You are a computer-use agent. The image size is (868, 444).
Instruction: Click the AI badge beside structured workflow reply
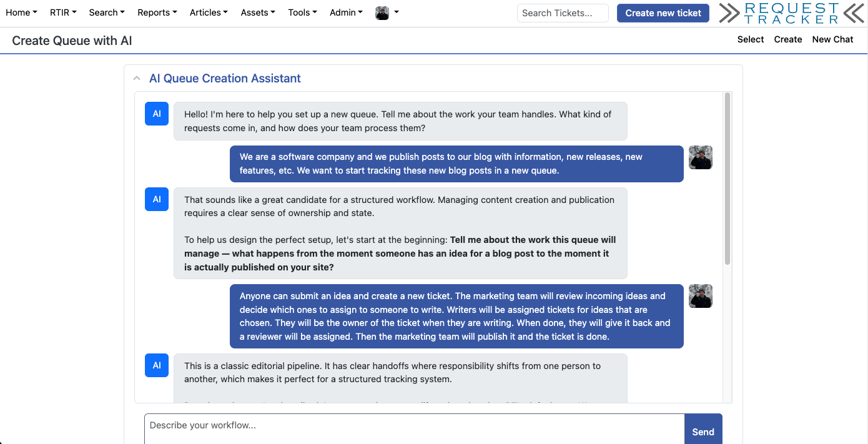157,199
